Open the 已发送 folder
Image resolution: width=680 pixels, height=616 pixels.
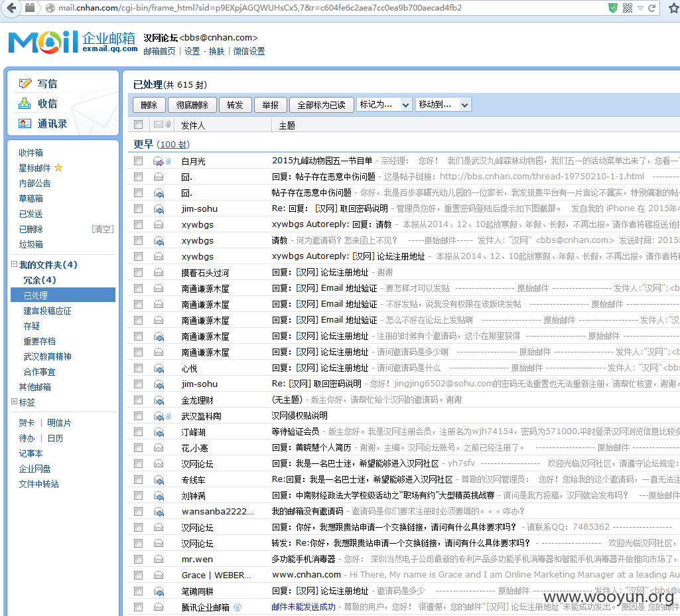[31, 214]
